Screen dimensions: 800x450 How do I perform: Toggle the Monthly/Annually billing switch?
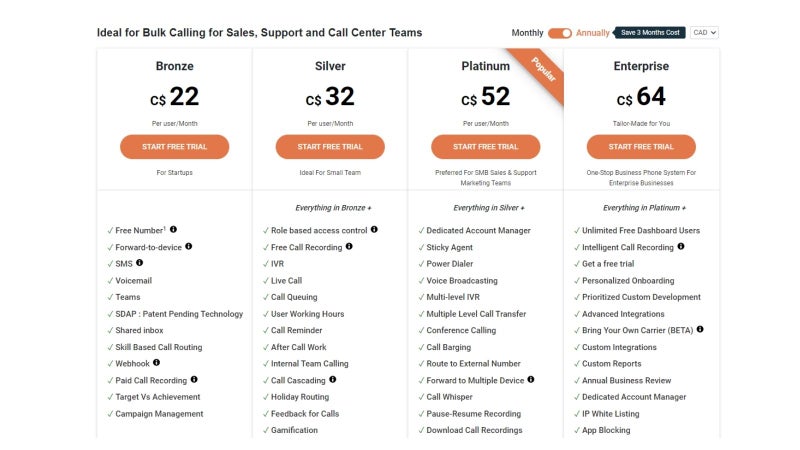pyautogui.click(x=560, y=33)
